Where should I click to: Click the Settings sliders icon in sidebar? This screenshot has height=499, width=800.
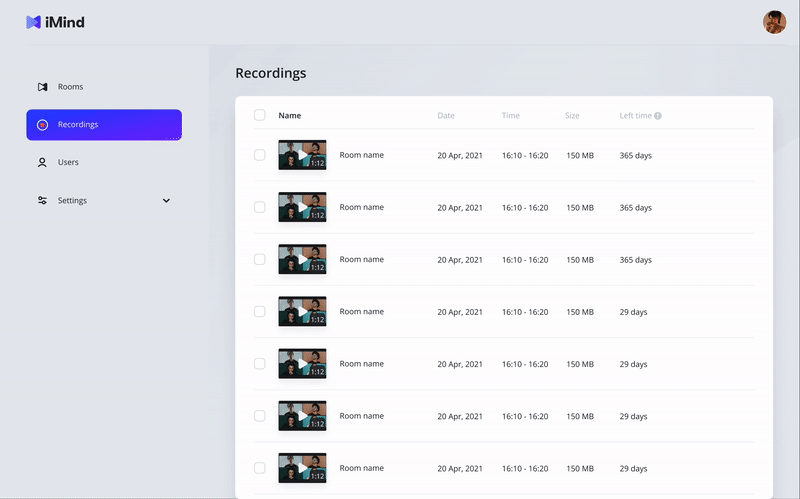tap(42, 201)
